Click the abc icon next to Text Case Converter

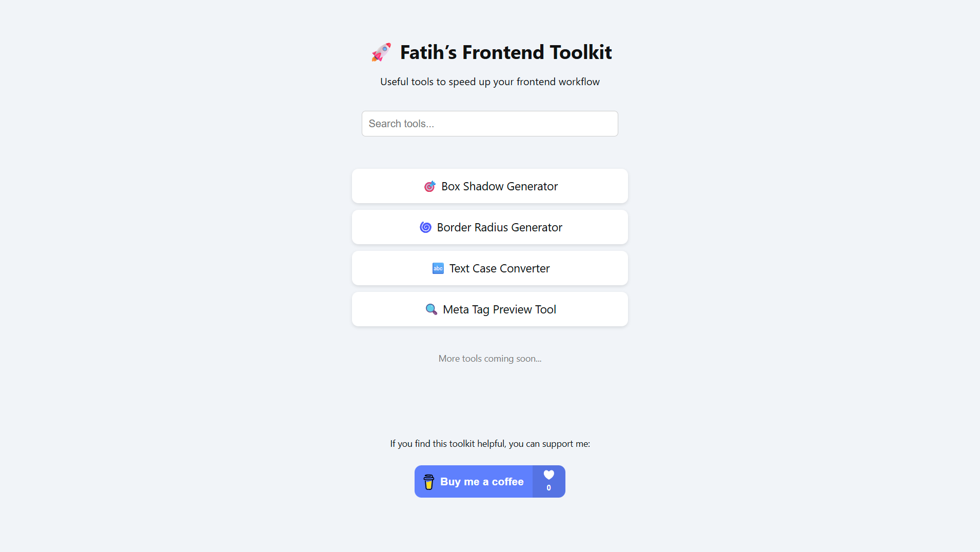coord(438,268)
